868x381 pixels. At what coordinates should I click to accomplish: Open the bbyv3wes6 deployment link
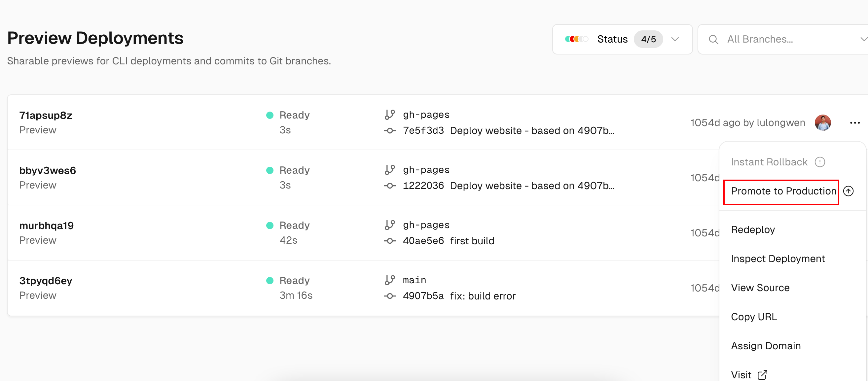[48, 170]
